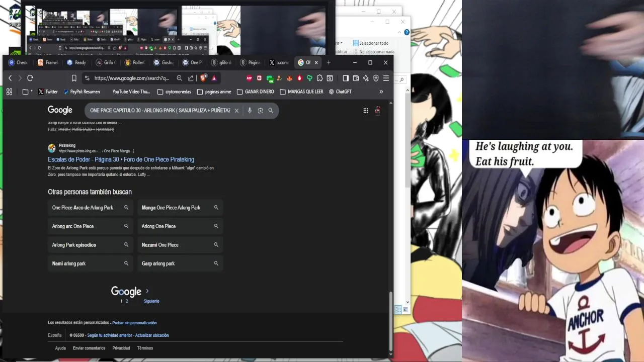Open the blue help icon in Explorer window
The width and height of the screenshot is (644, 362).
407,32
